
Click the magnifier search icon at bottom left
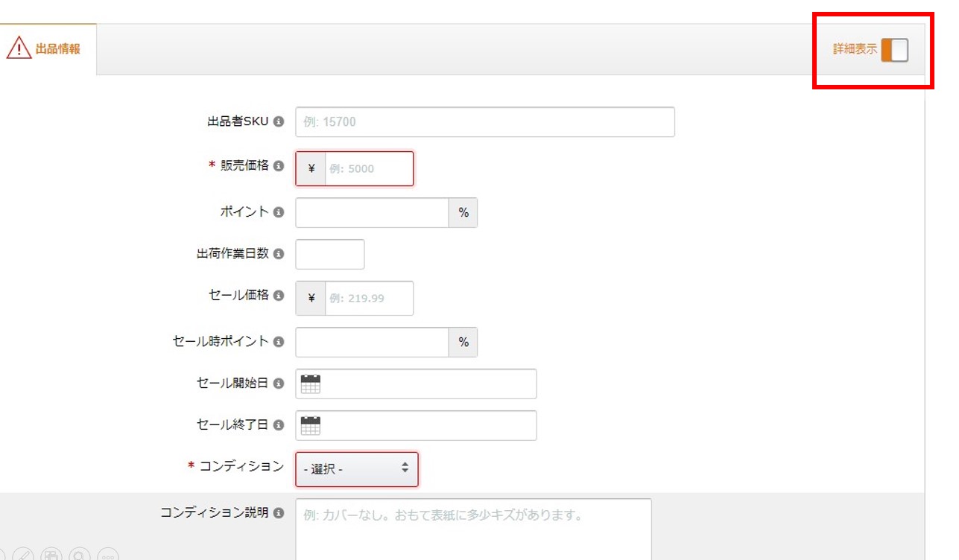coord(80,555)
